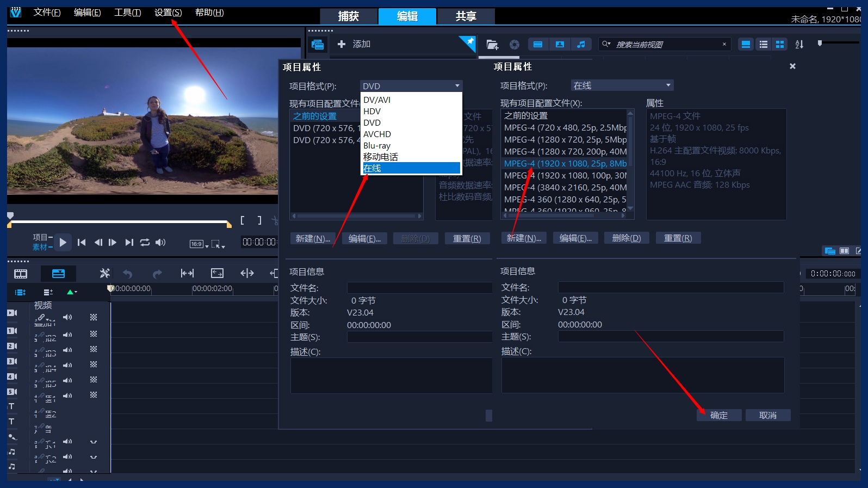Switch timeline to storyboard view

[21, 274]
